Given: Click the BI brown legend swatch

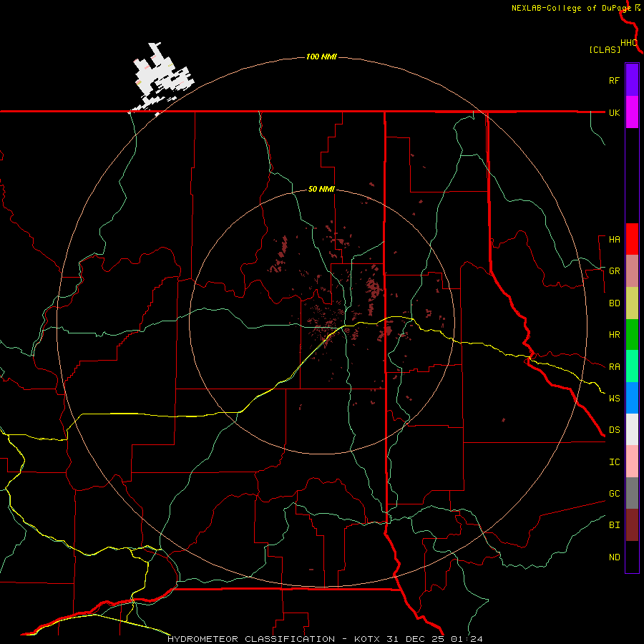Looking at the screenshot, I should click(x=632, y=525).
